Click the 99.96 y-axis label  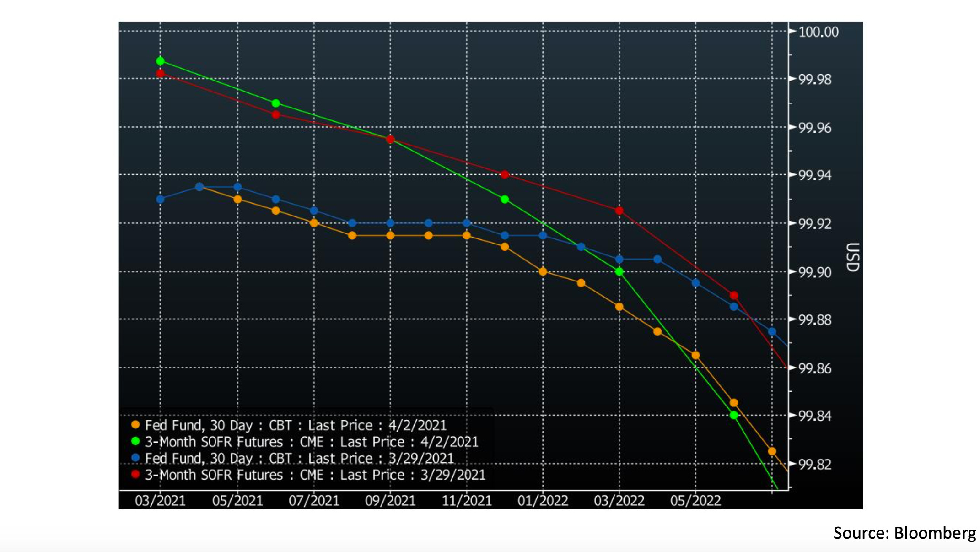[815, 128]
